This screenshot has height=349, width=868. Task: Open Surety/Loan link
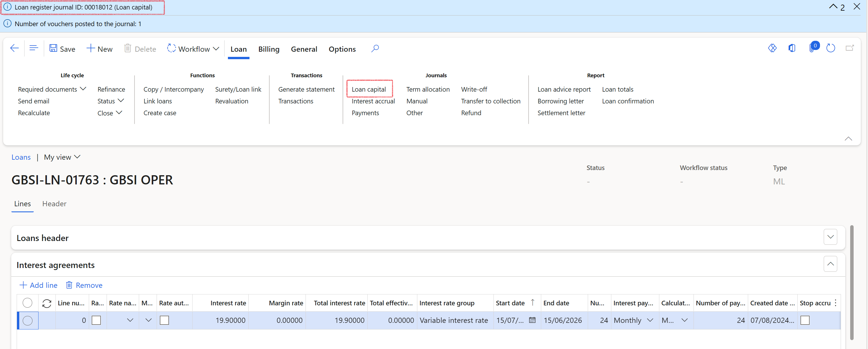click(238, 89)
